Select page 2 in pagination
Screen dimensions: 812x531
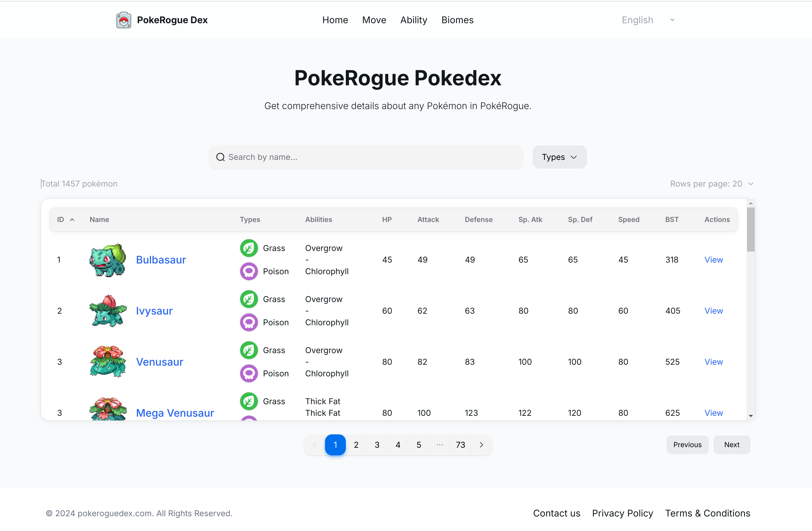pos(356,445)
